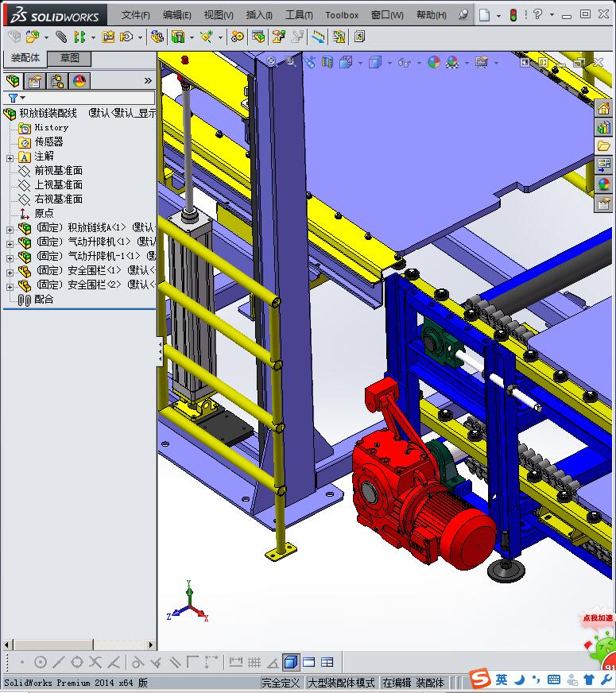
Task: Click the Exploded View icon
Action: click(278, 37)
